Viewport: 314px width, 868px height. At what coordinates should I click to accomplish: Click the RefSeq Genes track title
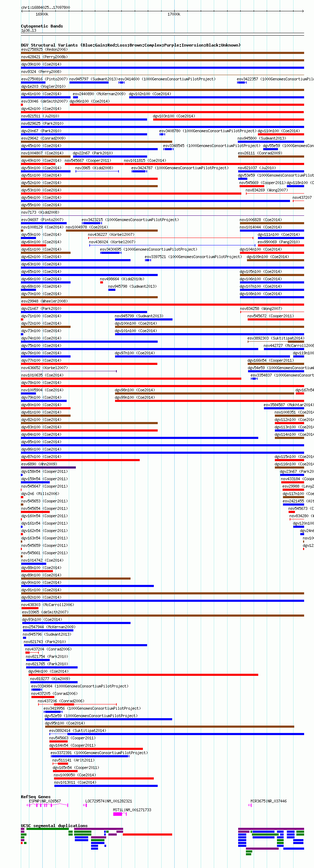point(36,797)
